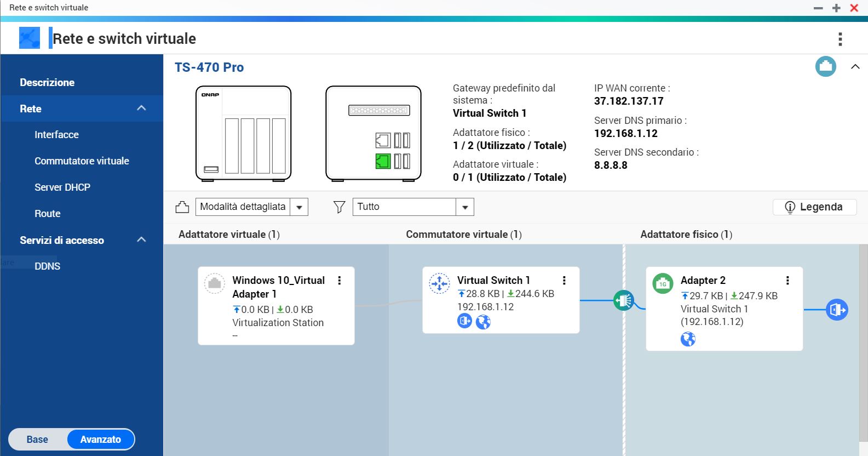Click the filter funnel icon
The height and width of the screenshot is (456, 868).
pyautogui.click(x=339, y=207)
